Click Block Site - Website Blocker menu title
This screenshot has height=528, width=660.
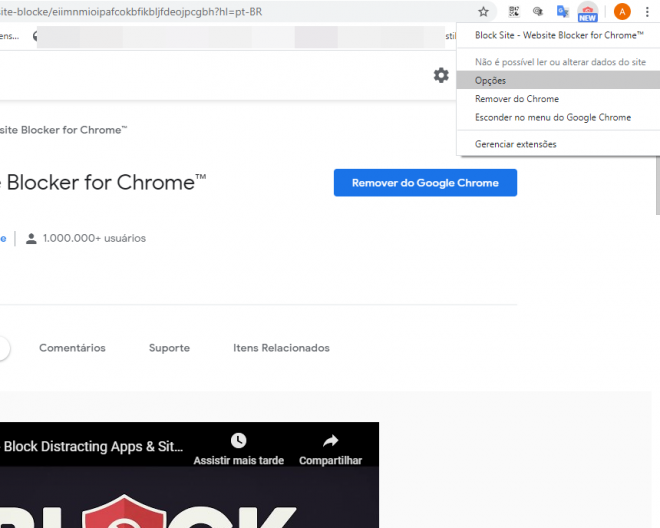(558, 35)
